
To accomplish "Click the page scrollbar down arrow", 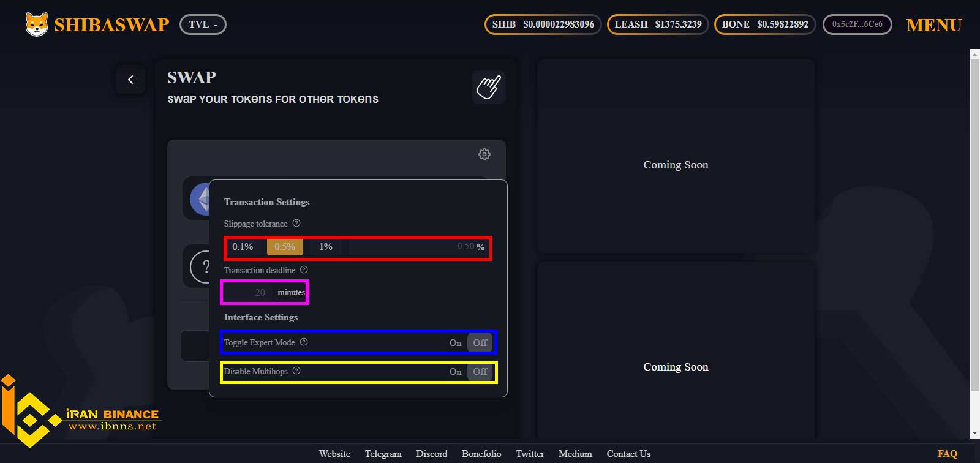I will click(x=974, y=433).
